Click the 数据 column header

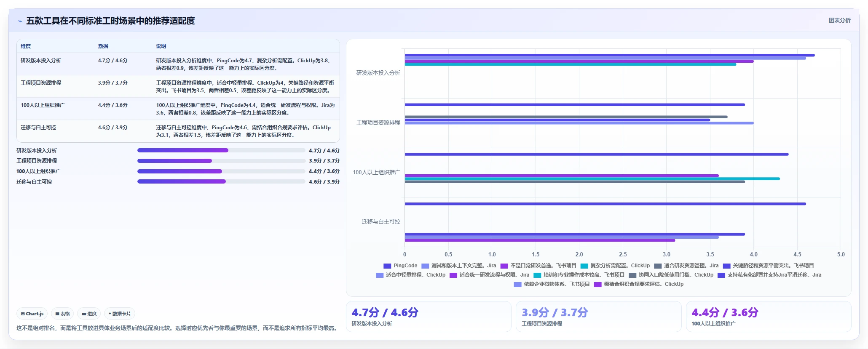103,46
